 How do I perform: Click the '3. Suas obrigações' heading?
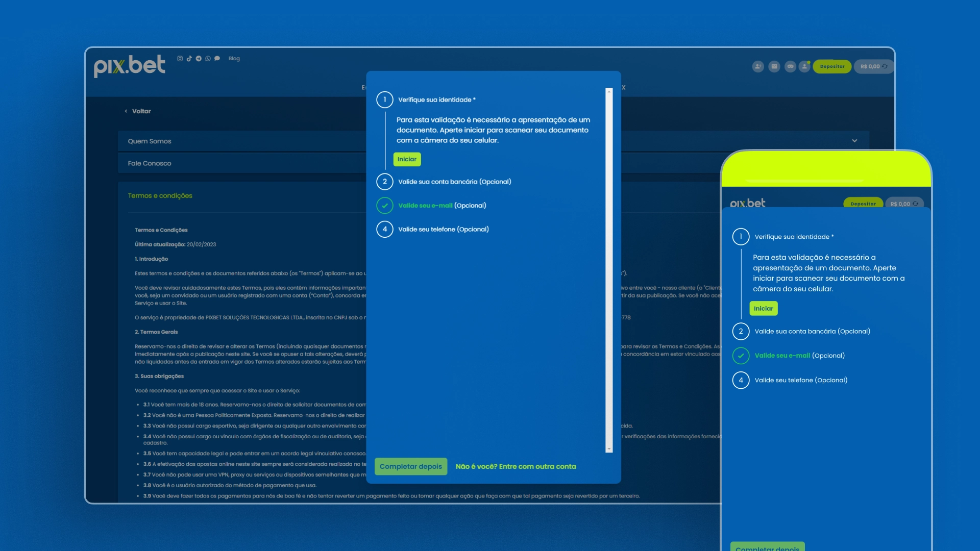159,377
